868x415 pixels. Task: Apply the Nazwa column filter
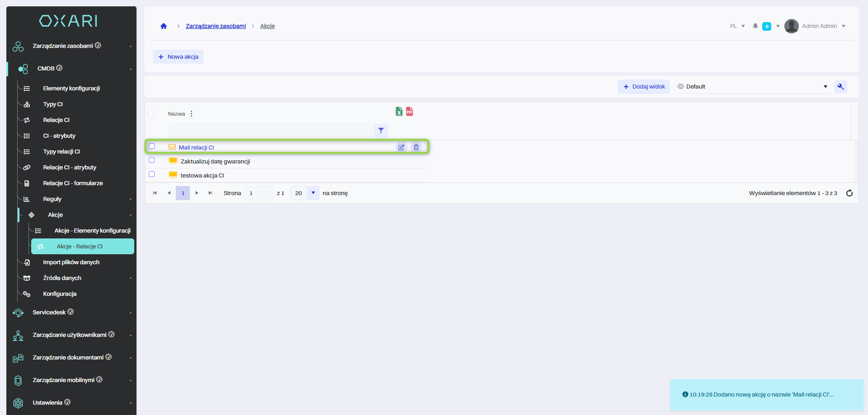click(381, 131)
